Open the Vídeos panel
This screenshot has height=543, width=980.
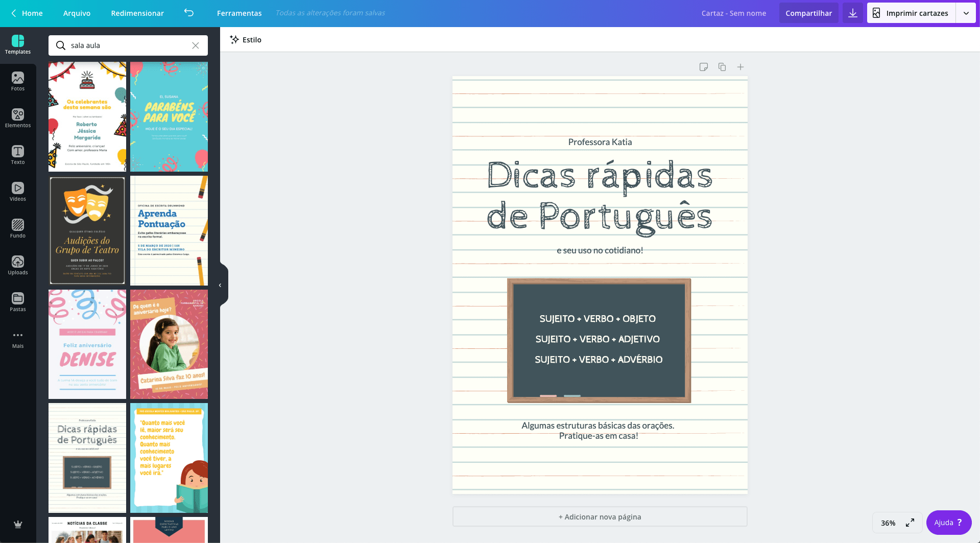[18, 192]
